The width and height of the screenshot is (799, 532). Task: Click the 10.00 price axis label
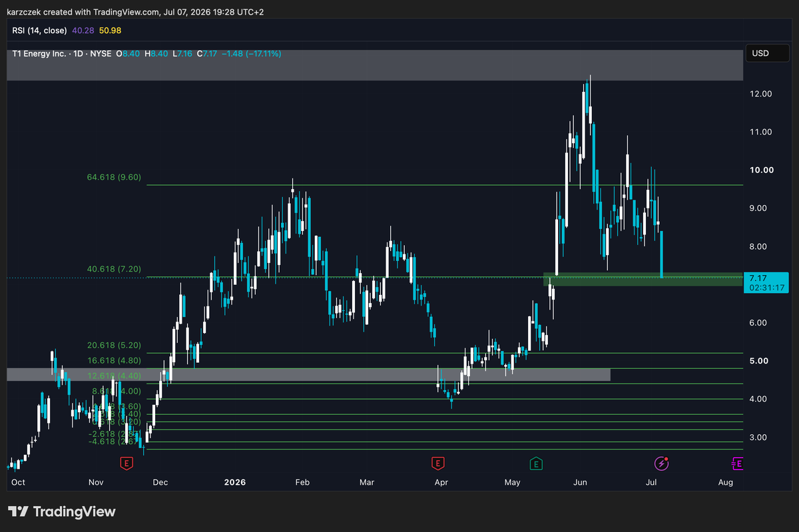coord(762,170)
